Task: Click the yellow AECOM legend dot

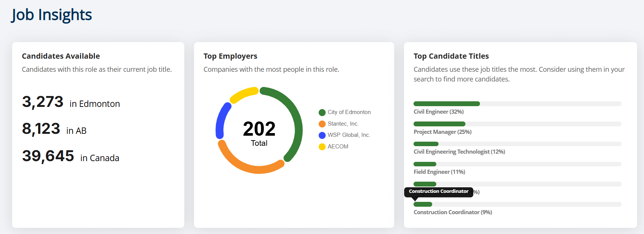Action: pos(322,147)
